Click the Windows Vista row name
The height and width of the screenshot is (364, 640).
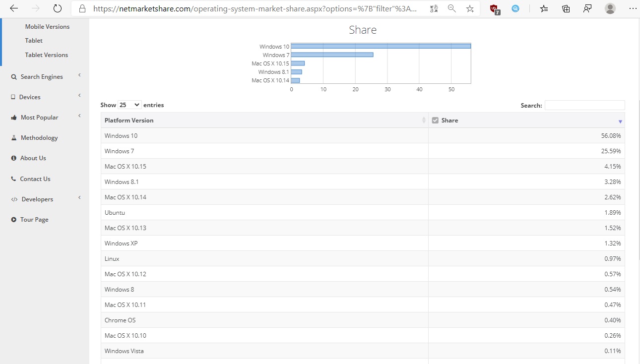click(x=124, y=351)
